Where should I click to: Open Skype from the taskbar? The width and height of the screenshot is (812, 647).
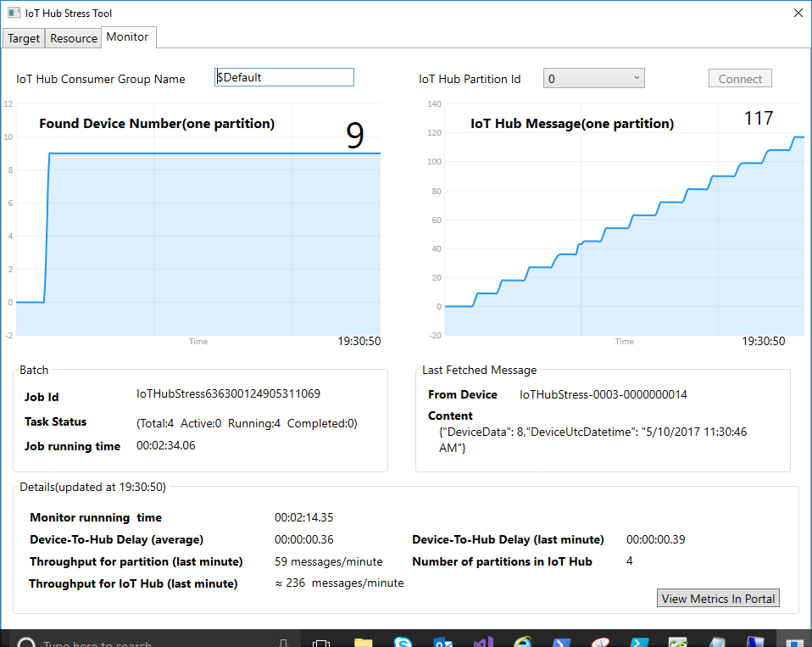click(x=403, y=643)
